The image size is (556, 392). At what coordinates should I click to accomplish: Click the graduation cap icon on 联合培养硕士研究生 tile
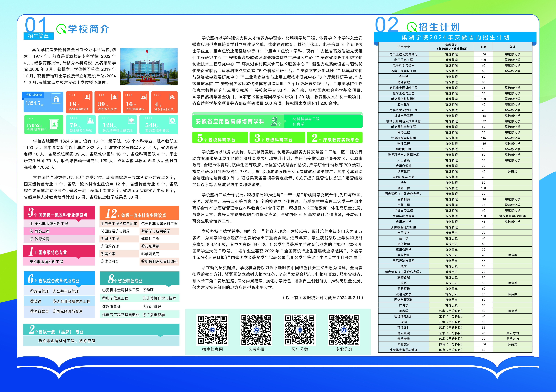(x=131, y=120)
